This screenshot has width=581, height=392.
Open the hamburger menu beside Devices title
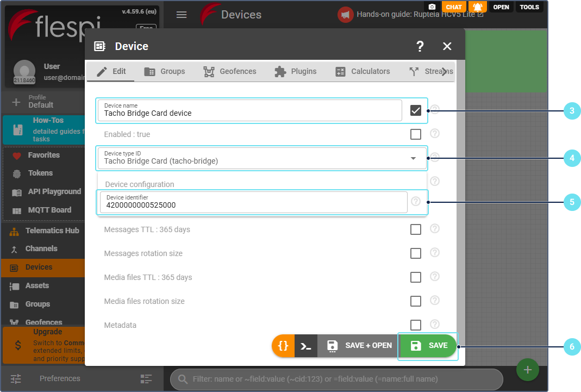182,15
